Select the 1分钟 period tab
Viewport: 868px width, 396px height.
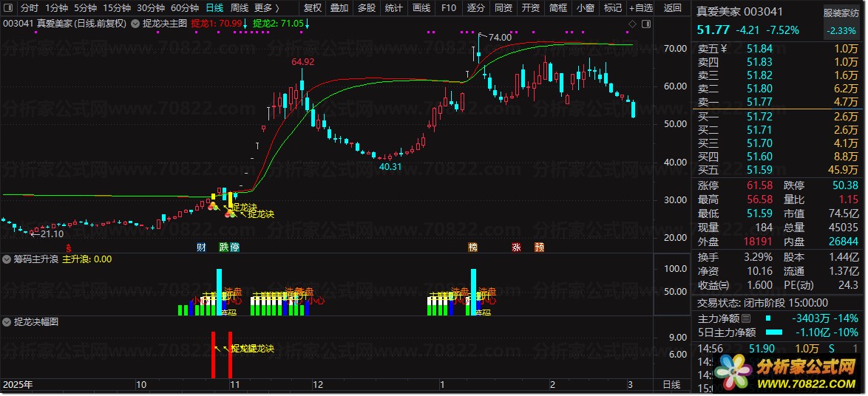pos(56,8)
